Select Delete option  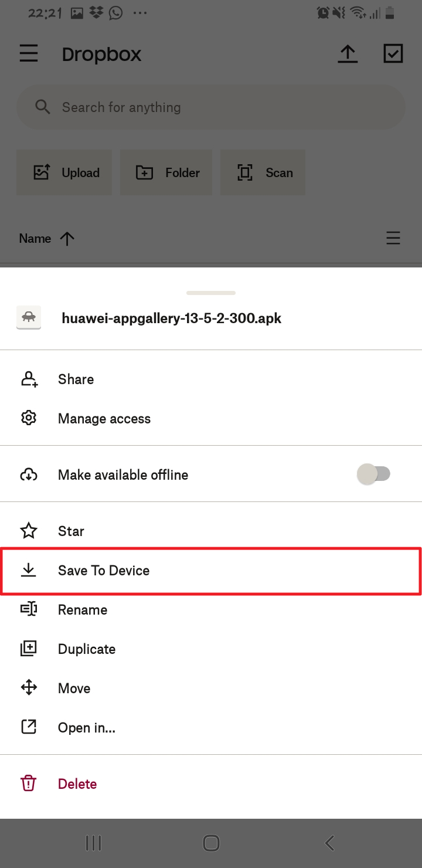click(x=211, y=784)
